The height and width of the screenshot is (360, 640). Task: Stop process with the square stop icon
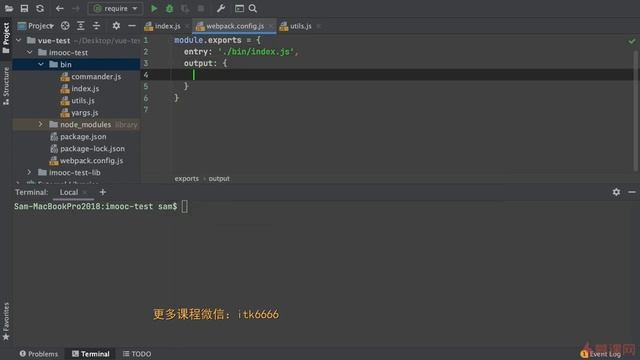pos(201,8)
